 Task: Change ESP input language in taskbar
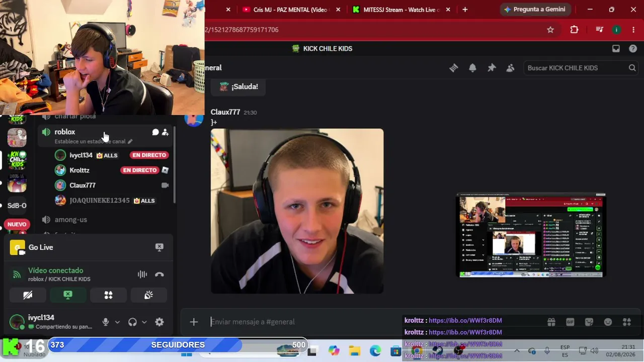tap(565, 351)
